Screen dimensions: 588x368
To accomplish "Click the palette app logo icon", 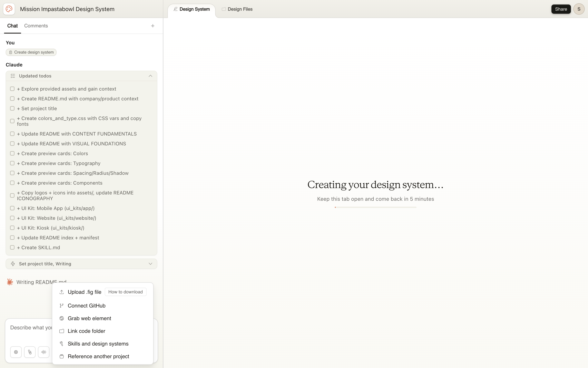I will pyautogui.click(x=9, y=9).
